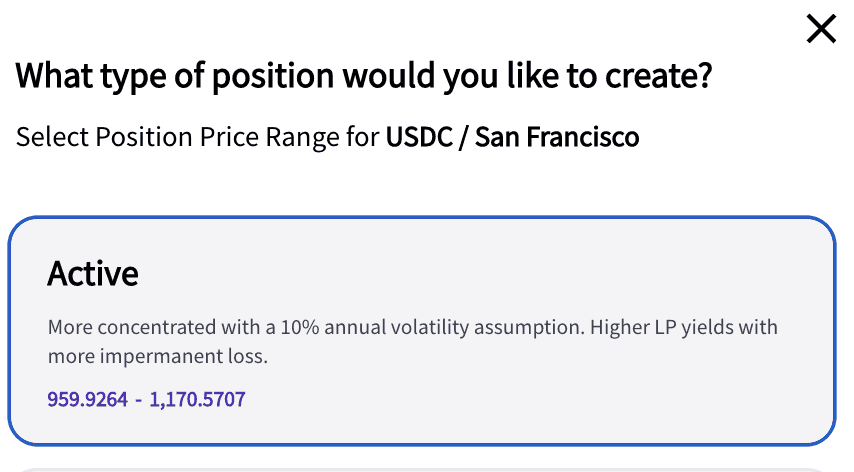The height and width of the screenshot is (472, 854).
Task: Select the partially visible card below Active
Action: pos(422,470)
